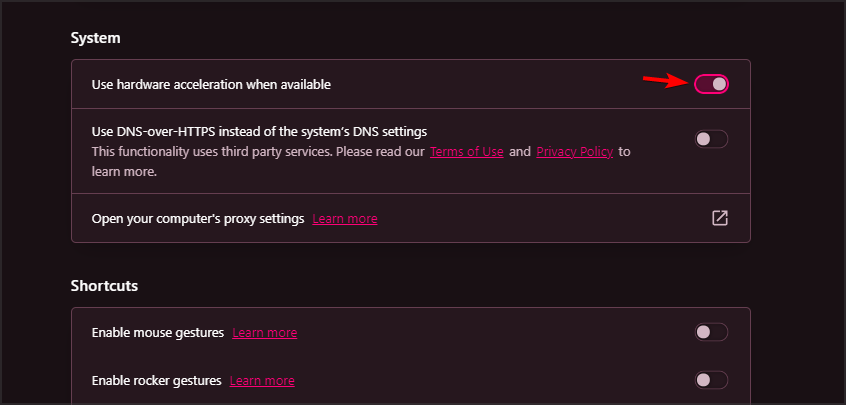Viewport: 846px width, 405px height.
Task: Click Learn more beside mouse gestures
Action: tap(264, 332)
